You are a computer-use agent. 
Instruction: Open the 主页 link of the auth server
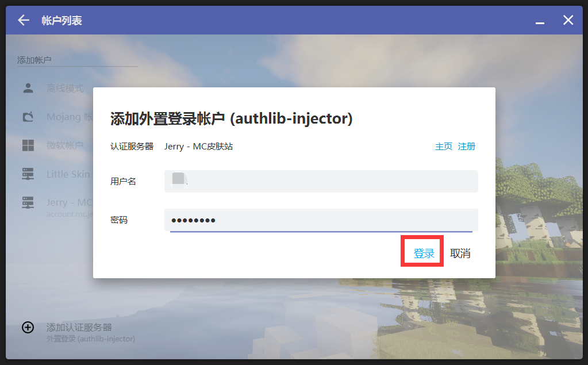pos(444,147)
